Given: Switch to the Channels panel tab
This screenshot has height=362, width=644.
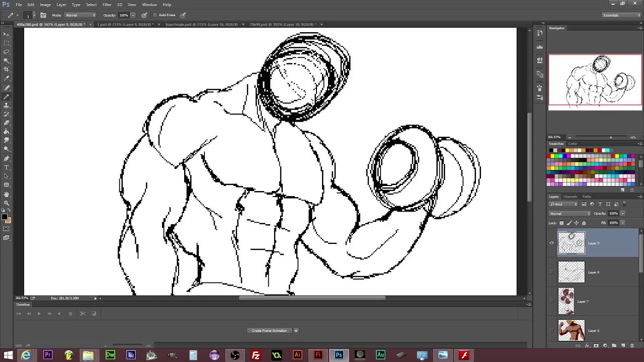Looking at the screenshot, I should point(570,197).
